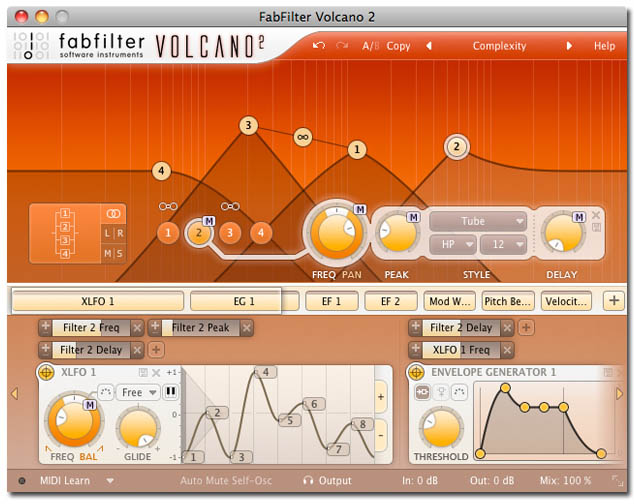Click the PEAK knob

click(397, 233)
